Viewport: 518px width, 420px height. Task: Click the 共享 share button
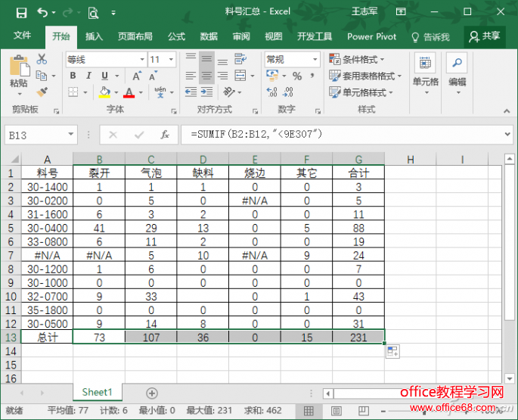click(x=485, y=36)
